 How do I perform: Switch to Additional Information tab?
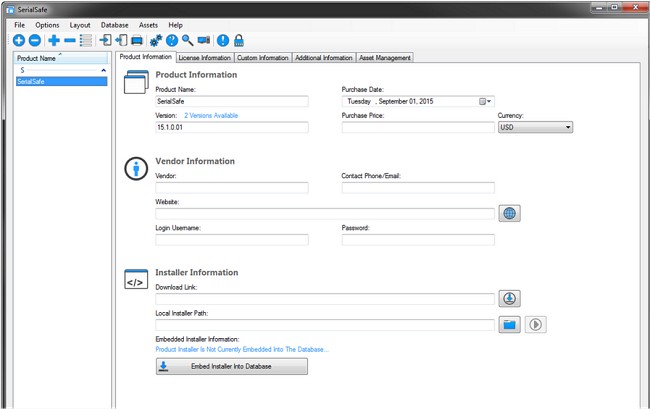point(323,58)
